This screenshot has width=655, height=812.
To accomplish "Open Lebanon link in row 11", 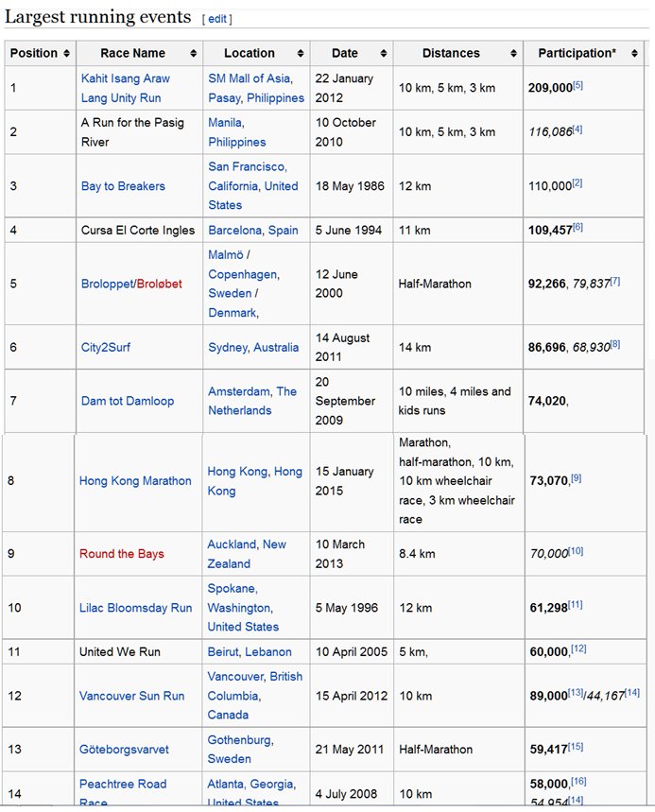I will click(x=268, y=652).
